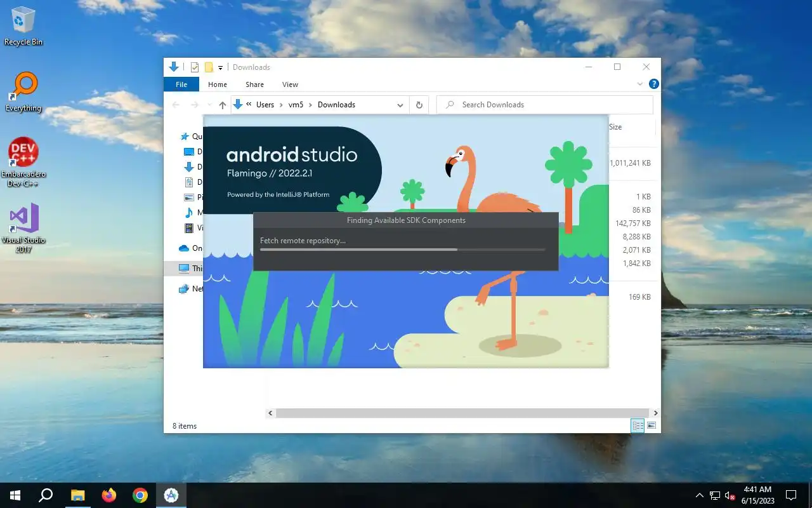Click vm5 in the address breadcrumb
The image size is (812, 508).
pyautogui.click(x=296, y=105)
